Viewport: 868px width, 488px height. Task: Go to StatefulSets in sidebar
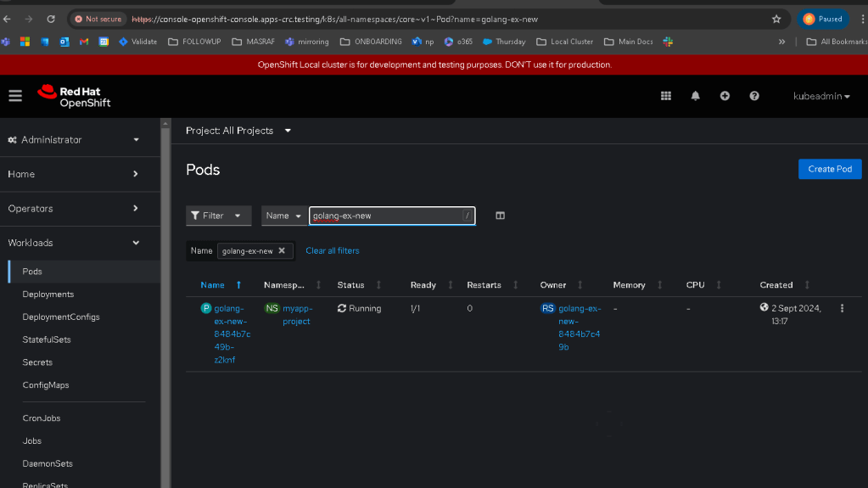(47, 339)
